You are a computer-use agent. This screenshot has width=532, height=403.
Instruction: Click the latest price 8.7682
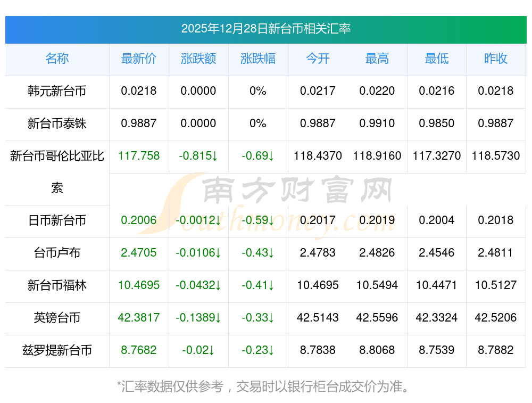point(139,350)
